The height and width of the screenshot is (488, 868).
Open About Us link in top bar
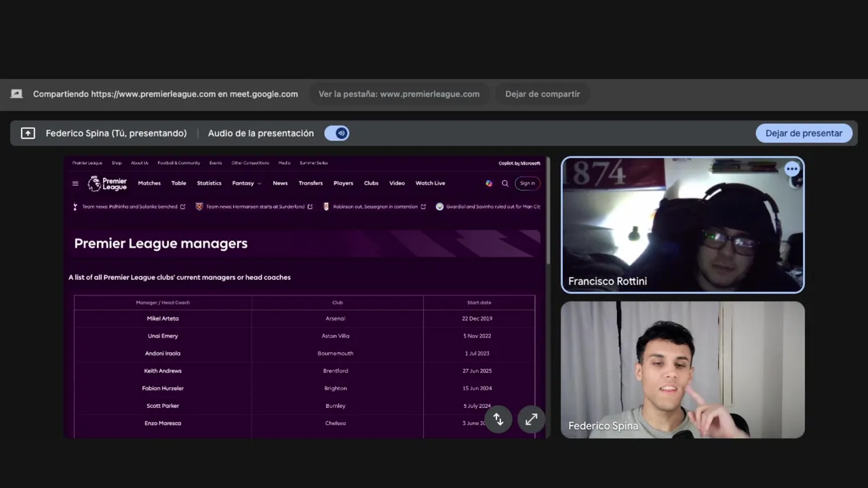coord(140,163)
